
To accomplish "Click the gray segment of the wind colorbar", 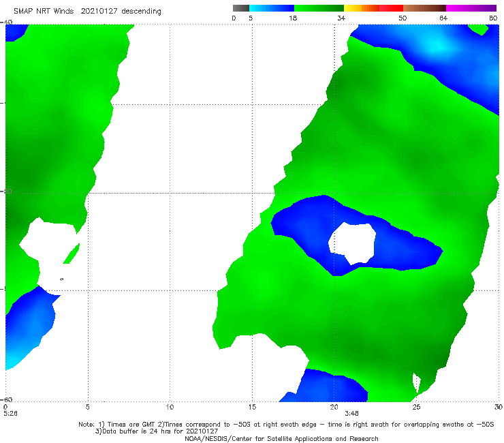I will coord(241,8).
